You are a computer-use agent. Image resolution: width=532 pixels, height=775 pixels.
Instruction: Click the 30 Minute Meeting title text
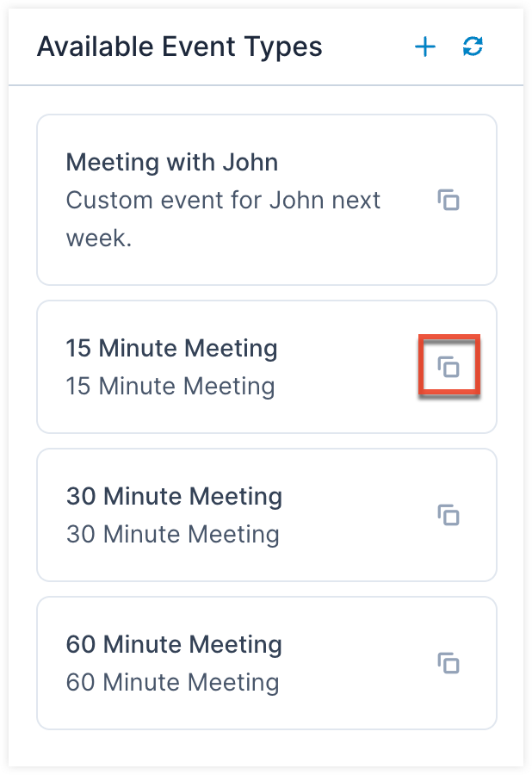[175, 496]
